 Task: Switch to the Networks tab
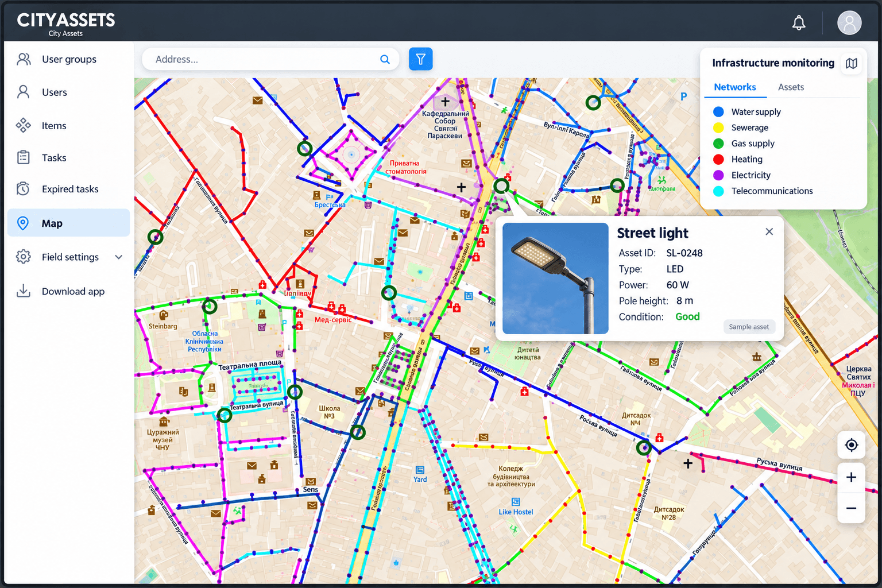click(x=735, y=87)
